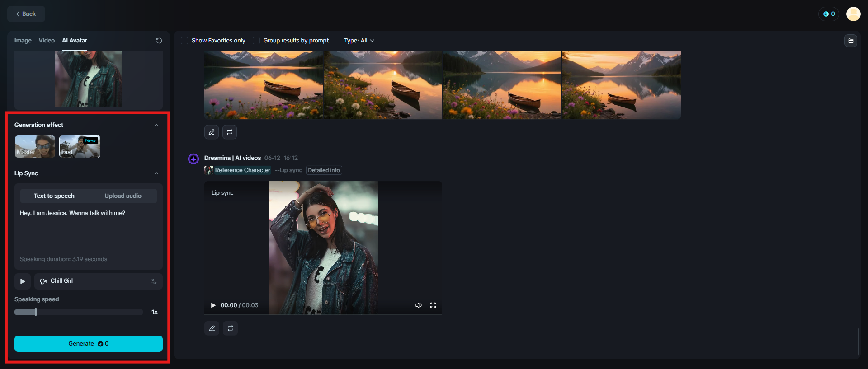Open the fourth lake sunset image
868x369 pixels.
coord(622,85)
